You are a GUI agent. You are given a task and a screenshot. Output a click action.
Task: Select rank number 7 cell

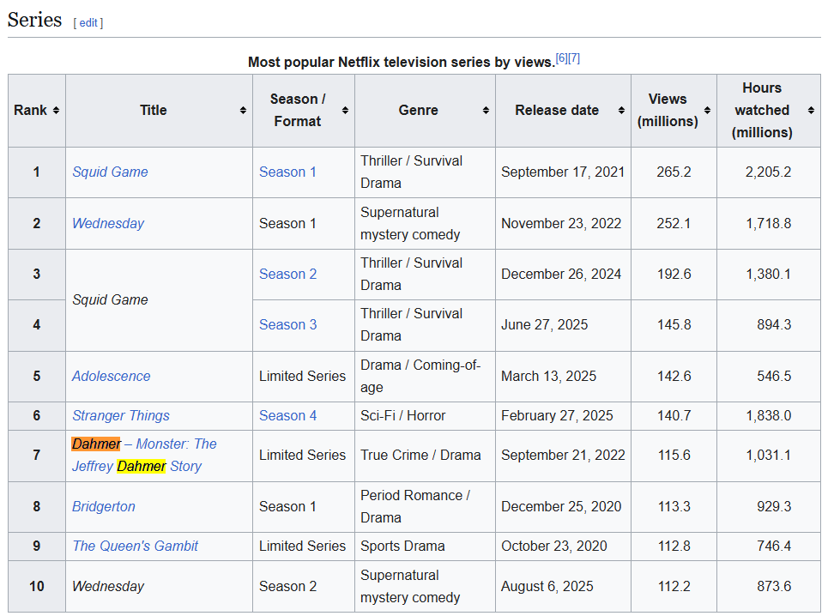coord(36,456)
